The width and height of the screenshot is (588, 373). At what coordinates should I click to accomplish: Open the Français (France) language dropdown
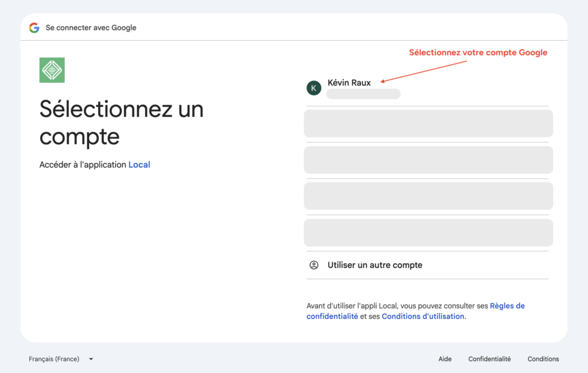[x=61, y=359]
